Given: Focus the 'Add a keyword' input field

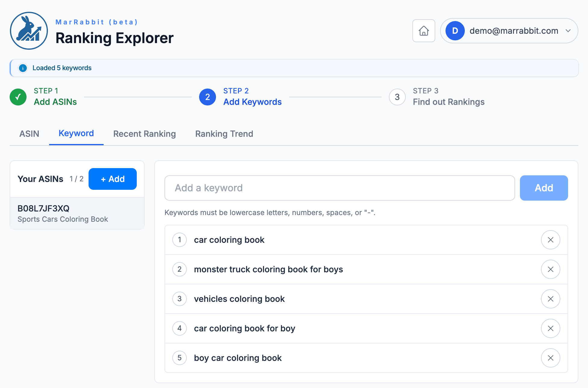Looking at the screenshot, I should [339, 188].
